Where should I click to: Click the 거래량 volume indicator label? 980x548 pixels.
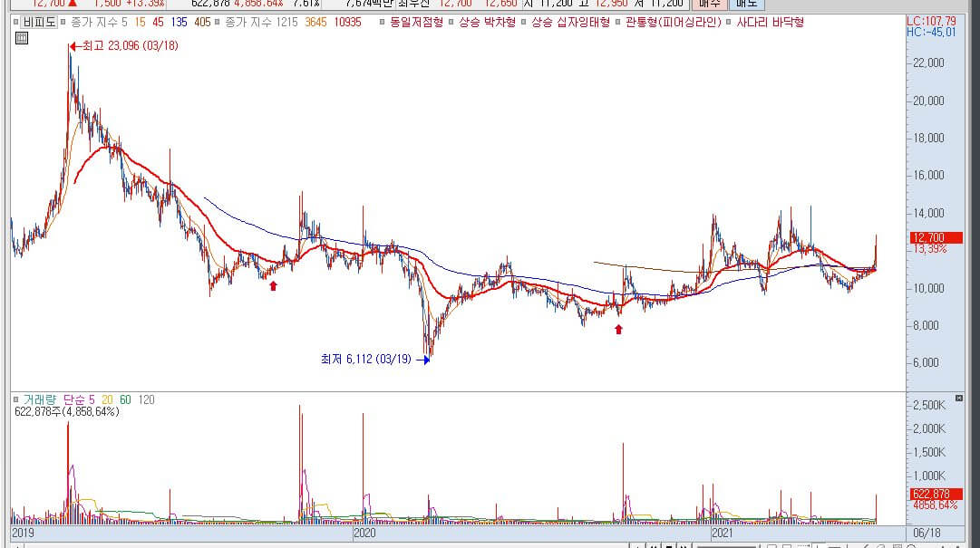coord(39,400)
